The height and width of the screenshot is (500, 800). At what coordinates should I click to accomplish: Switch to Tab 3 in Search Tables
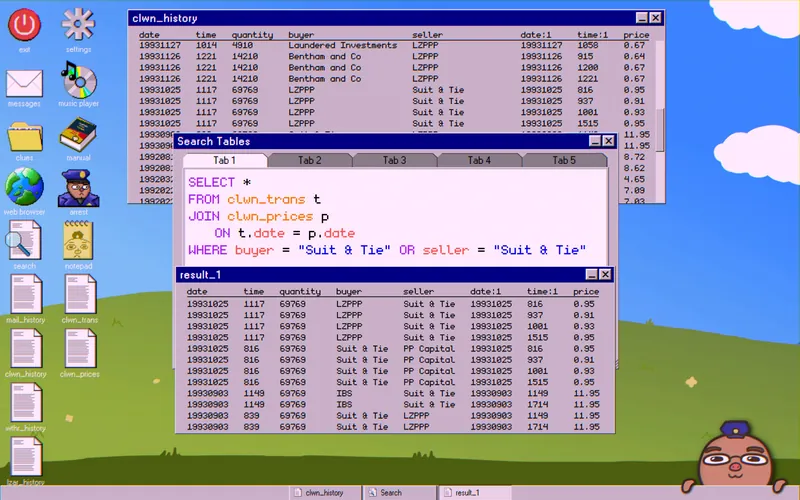click(394, 160)
